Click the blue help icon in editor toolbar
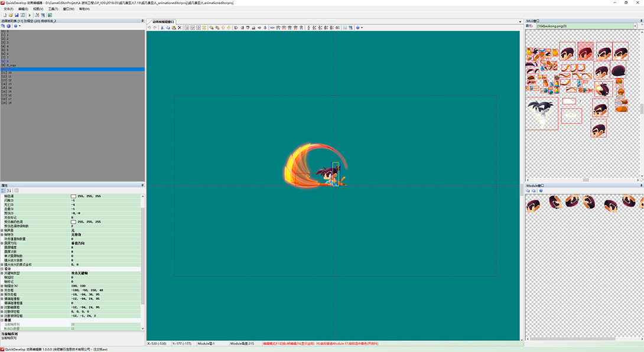This screenshot has width=644, height=352. tap(357, 28)
